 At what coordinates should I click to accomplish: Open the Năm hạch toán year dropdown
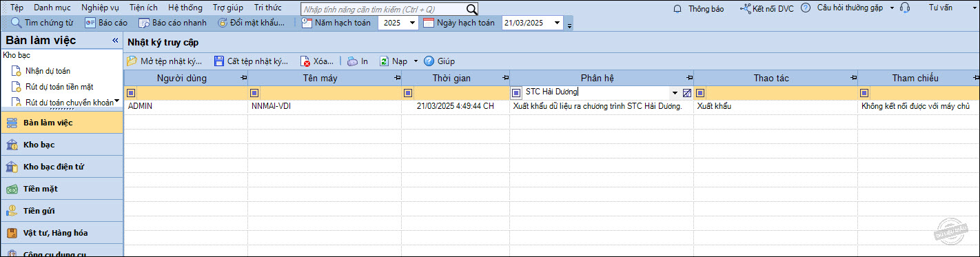[x=412, y=23]
